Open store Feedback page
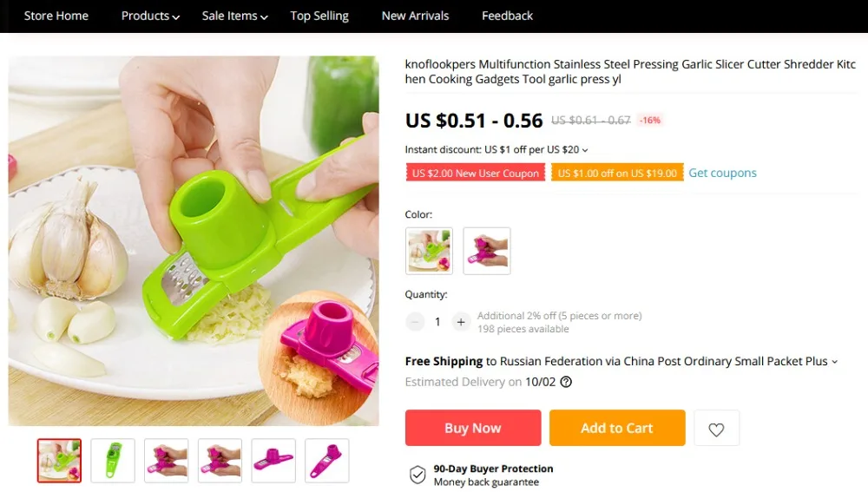Image resolution: width=868 pixels, height=492 pixels. (x=507, y=16)
